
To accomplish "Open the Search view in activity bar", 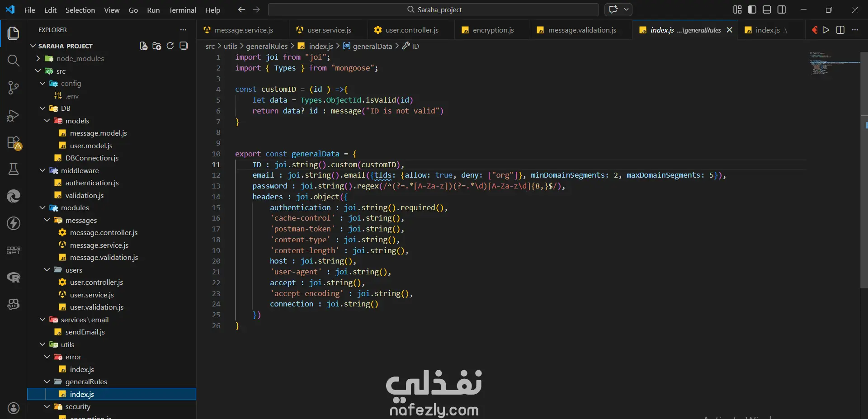I will click(x=14, y=61).
